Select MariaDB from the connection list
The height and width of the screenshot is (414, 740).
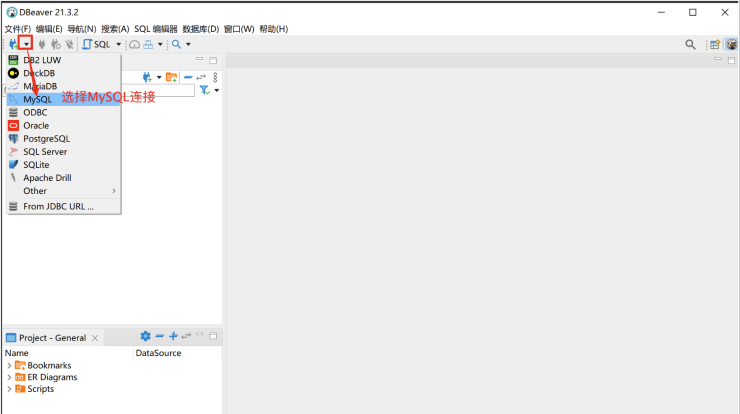pyautogui.click(x=64, y=86)
